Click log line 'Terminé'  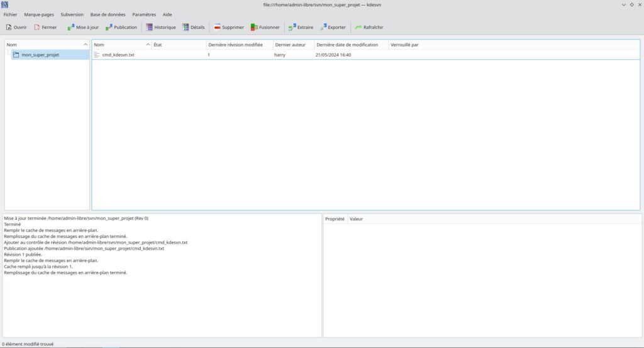tap(13, 224)
